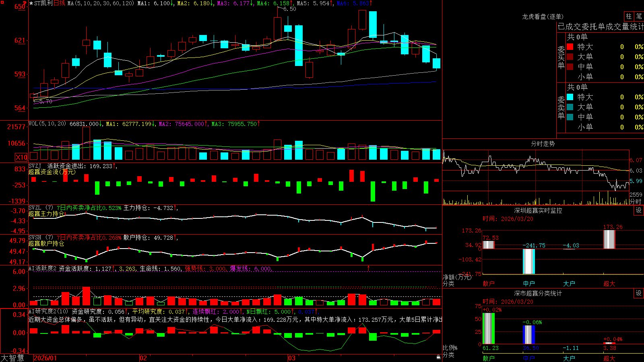Click the 柱 bar-view button
The width and height of the screenshot is (644, 362).
629,16
